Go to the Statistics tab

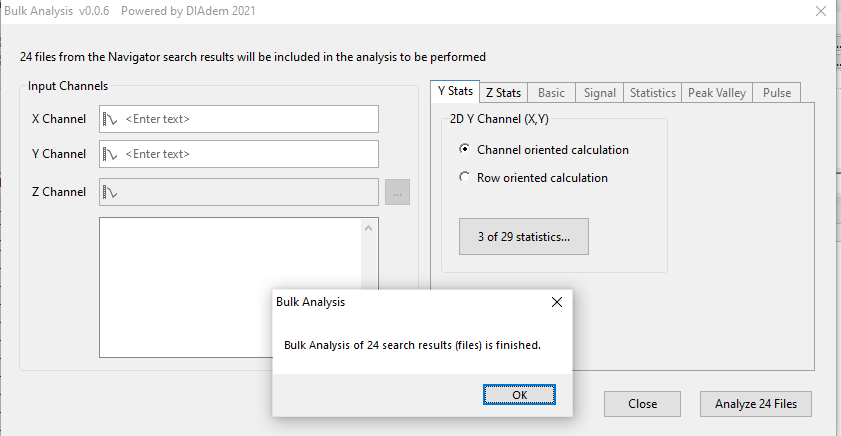coord(652,93)
